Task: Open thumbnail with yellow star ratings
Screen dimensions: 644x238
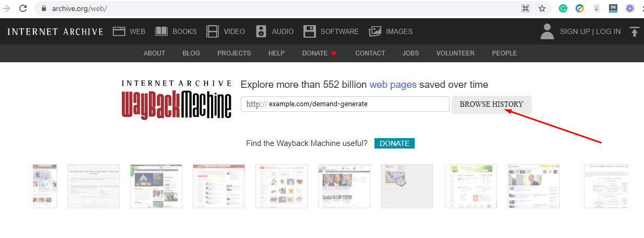Action: [x=534, y=186]
